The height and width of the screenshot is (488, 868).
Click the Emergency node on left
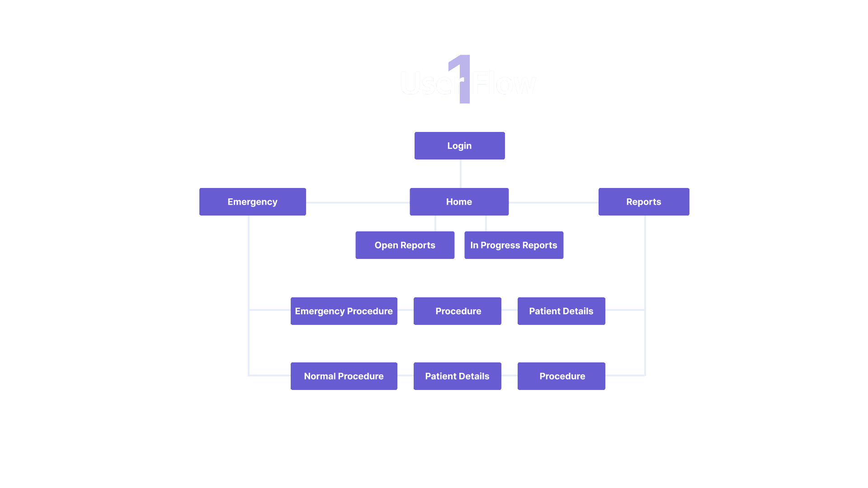[252, 202]
